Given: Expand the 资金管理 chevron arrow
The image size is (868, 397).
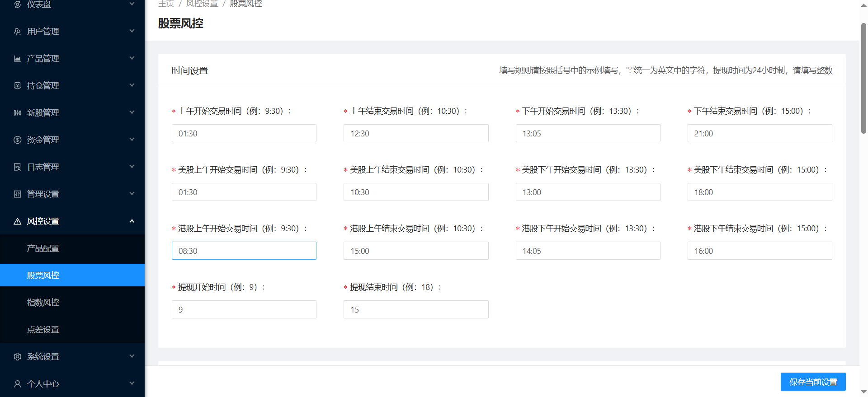Looking at the screenshot, I should pyautogui.click(x=132, y=140).
